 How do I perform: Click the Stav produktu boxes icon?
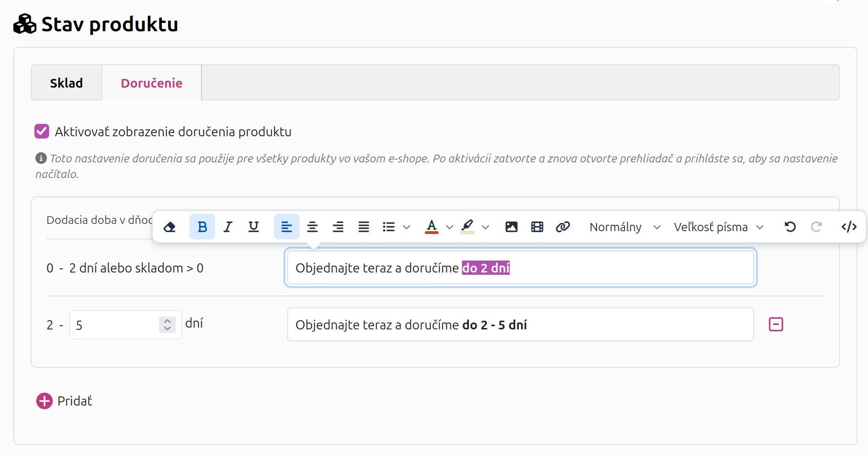point(25,24)
